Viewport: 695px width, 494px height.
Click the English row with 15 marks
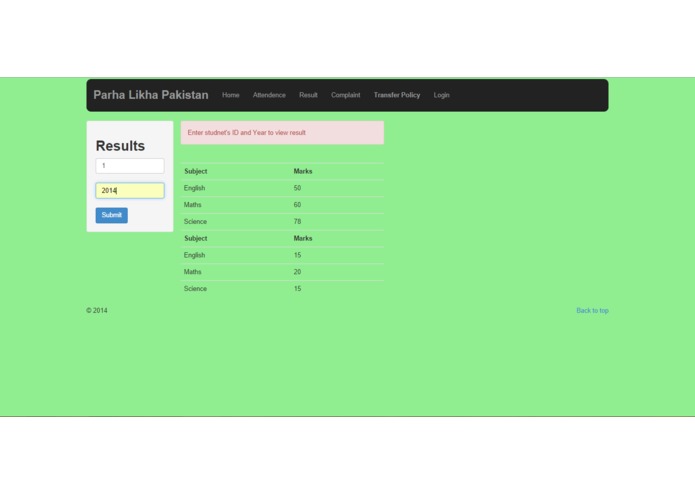click(x=282, y=255)
